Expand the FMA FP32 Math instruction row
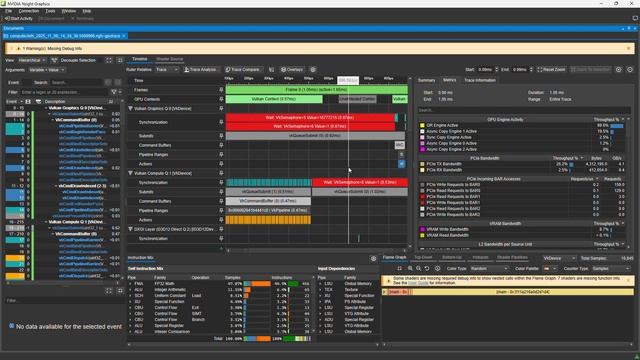The width and height of the screenshot is (640, 360). click(130, 283)
